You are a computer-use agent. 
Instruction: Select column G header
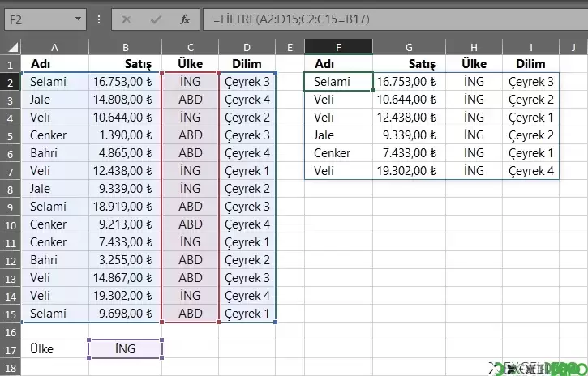(x=409, y=47)
